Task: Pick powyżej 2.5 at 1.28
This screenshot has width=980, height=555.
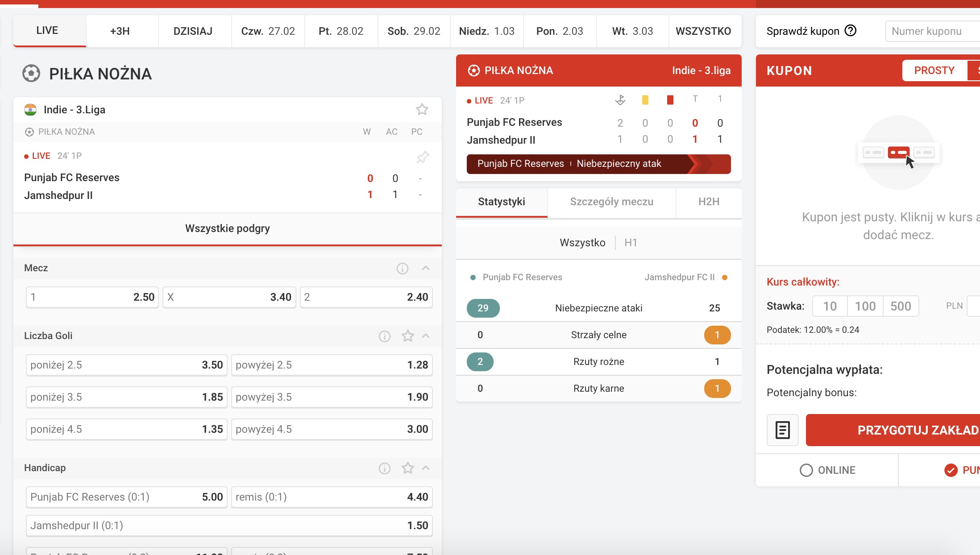Action: click(x=332, y=365)
